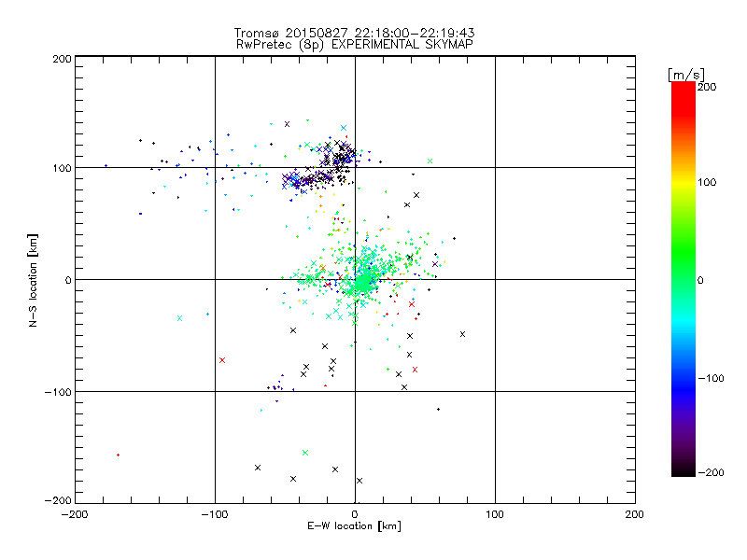This screenshot has height=560, width=747.
Task: Click the '100' tick label beside the color bar
Action: [707, 182]
